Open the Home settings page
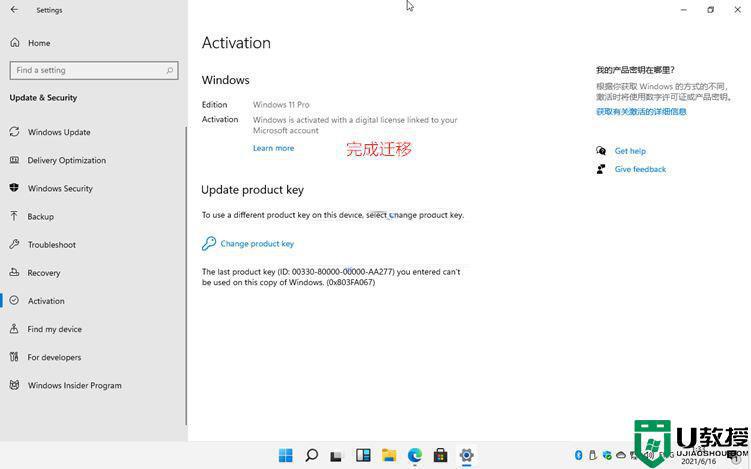Viewport: 751px width, 469px height. click(x=39, y=43)
